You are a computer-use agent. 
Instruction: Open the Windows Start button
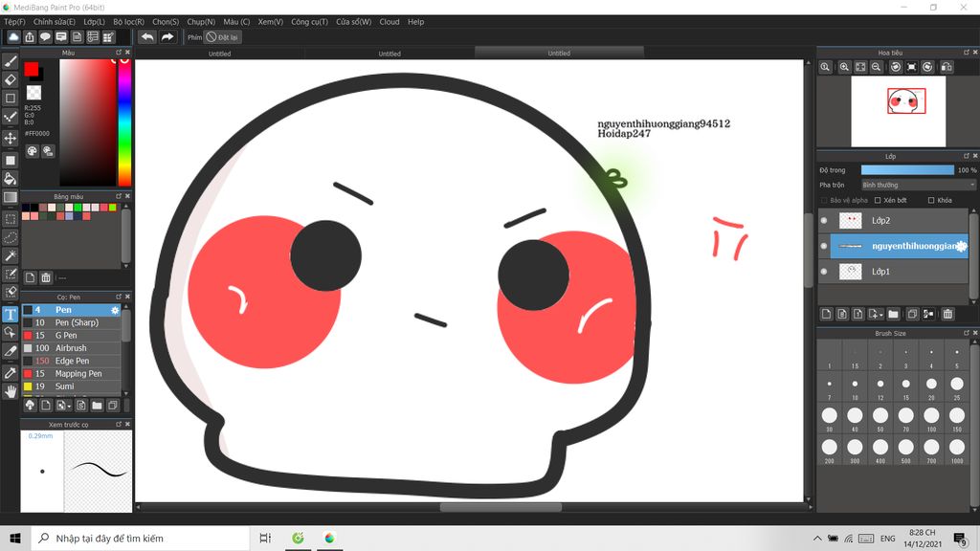(15, 538)
